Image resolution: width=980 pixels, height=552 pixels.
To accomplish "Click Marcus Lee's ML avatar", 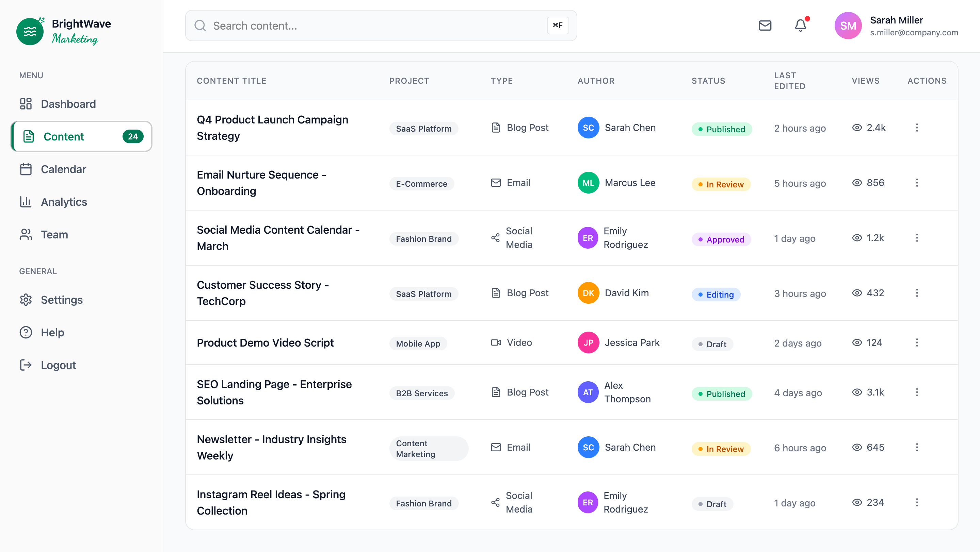I will click(x=588, y=183).
